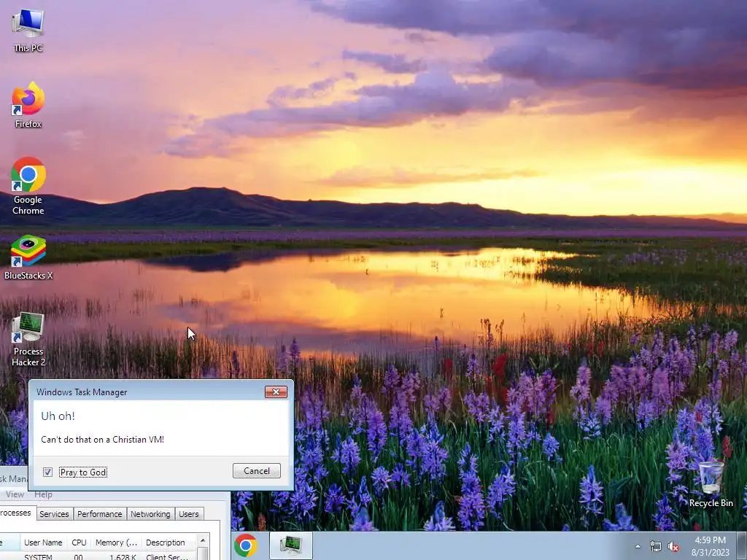Viewport: 747px width, 560px height.
Task: Open the This PC desktop icon
Action: 28,31
